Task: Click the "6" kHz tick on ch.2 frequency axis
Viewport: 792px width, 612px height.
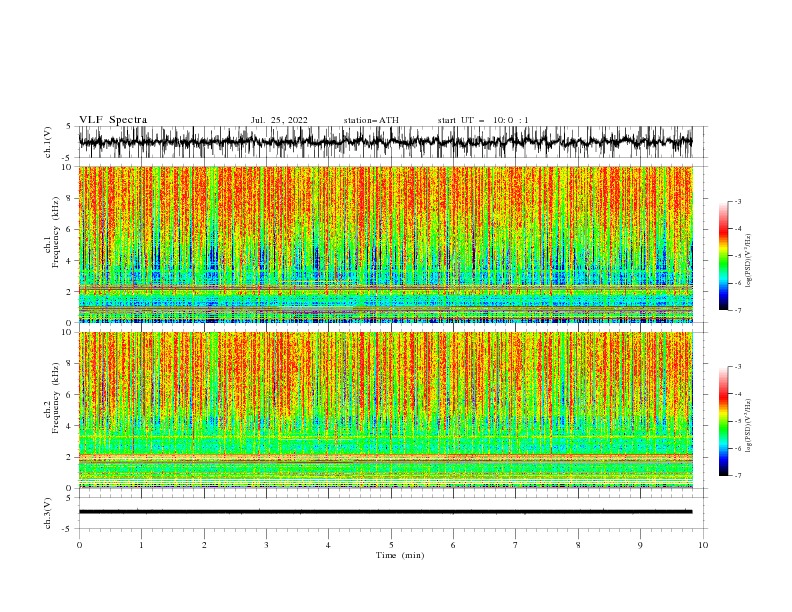Action: (69, 395)
